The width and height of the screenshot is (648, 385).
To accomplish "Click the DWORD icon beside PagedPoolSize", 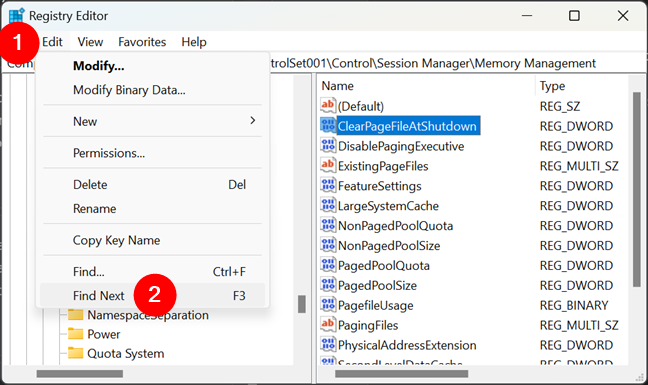I will click(x=328, y=285).
